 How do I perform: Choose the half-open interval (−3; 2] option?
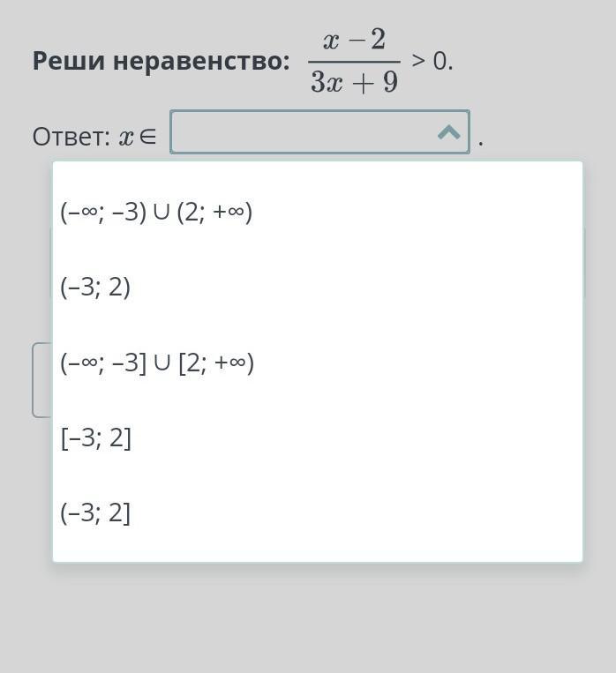tap(318, 512)
